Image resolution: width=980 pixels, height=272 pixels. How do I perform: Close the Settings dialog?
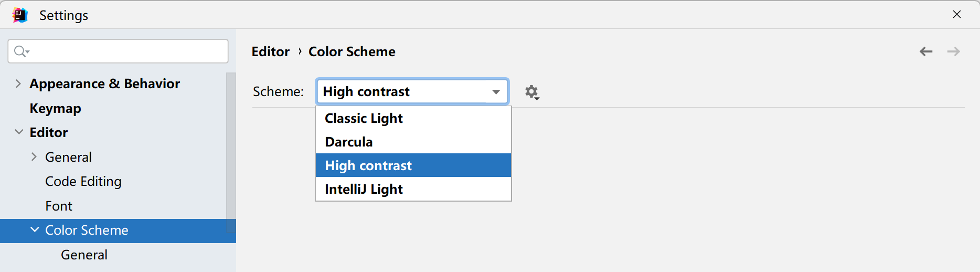click(957, 15)
